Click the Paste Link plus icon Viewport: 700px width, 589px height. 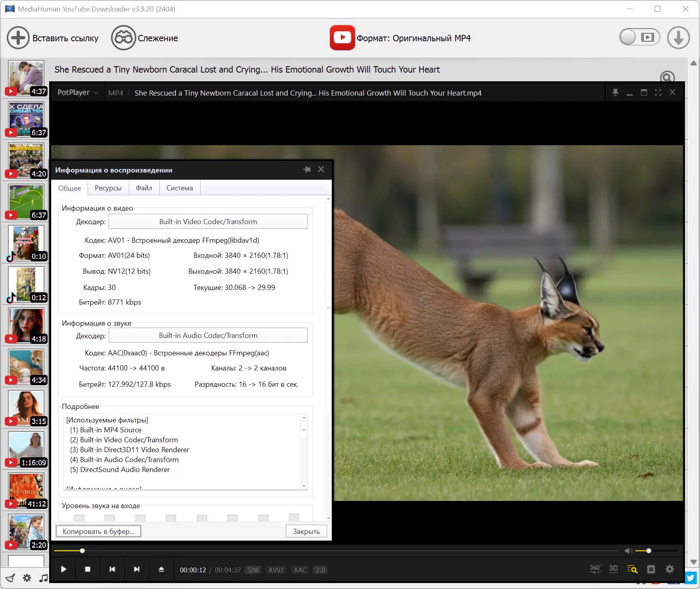(18, 38)
